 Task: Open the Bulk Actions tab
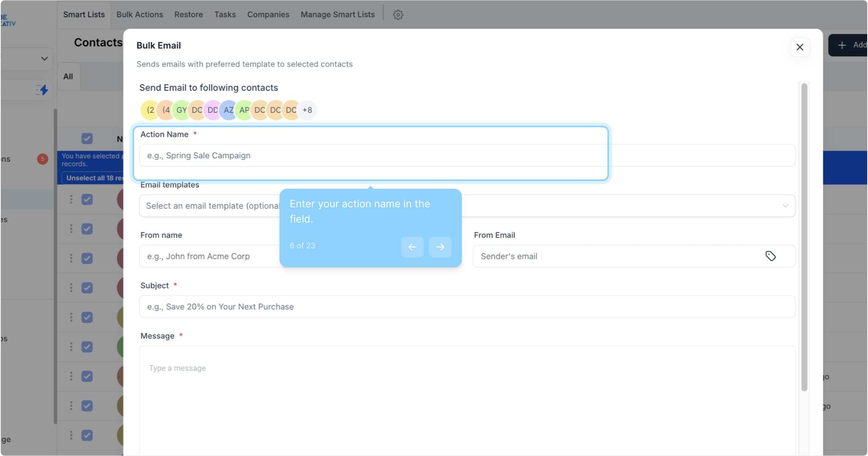[x=139, y=15]
